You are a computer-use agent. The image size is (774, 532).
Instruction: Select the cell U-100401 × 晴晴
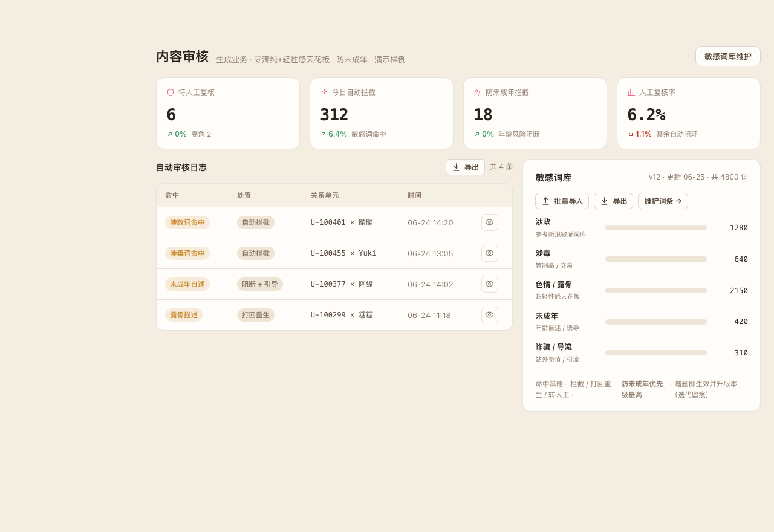342,222
